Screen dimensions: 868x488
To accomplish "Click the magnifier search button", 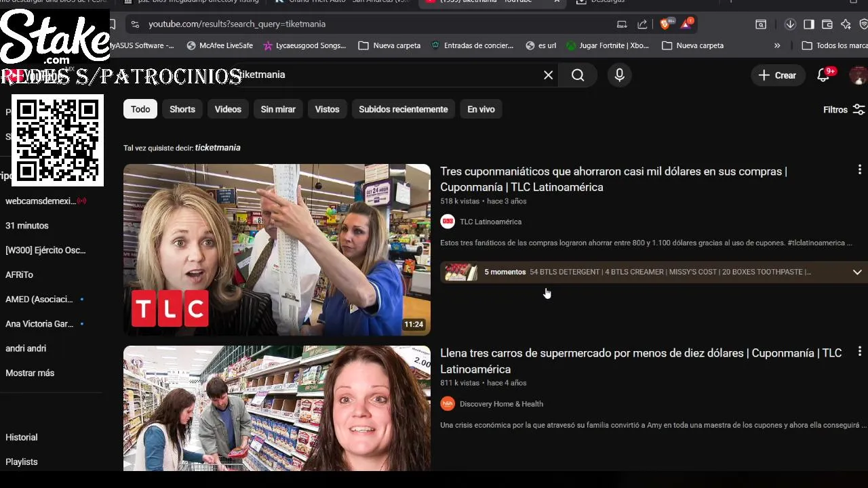I will tap(578, 75).
